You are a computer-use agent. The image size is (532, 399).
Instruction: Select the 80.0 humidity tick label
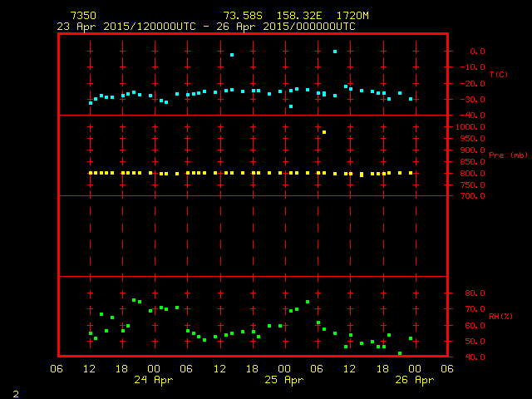(475, 293)
